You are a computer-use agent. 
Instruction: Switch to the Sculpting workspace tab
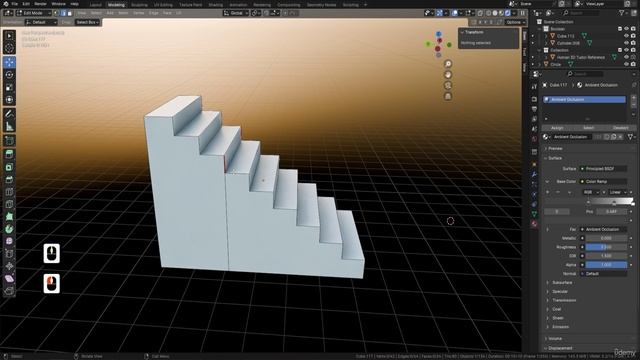click(139, 5)
